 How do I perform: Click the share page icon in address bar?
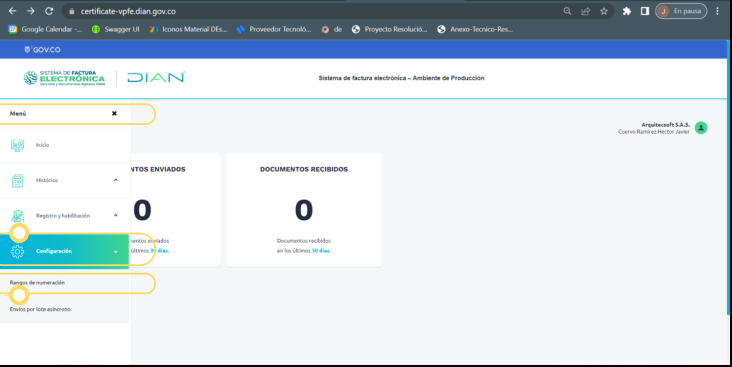tap(585, 11)
